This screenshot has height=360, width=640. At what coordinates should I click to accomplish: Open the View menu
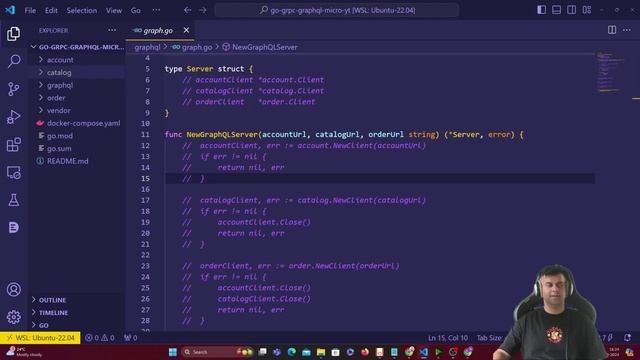coord(114,10)
